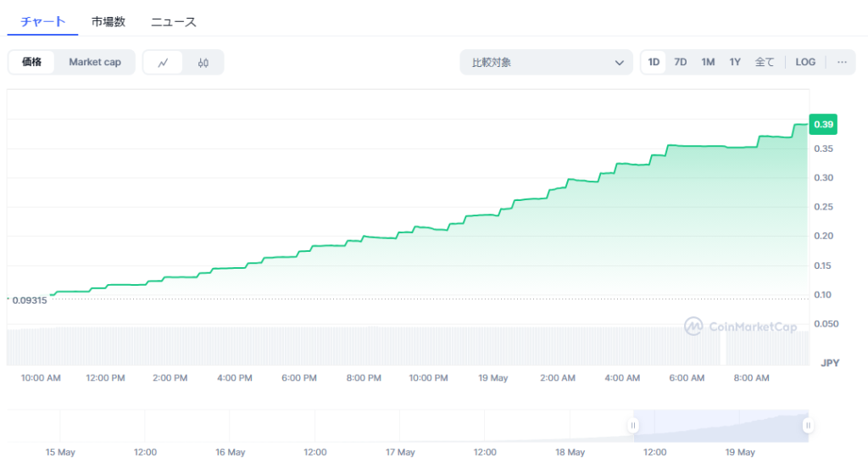Screen dimensions: 868x469
Task: Open the チャート tab
Action: pos(42,21)
